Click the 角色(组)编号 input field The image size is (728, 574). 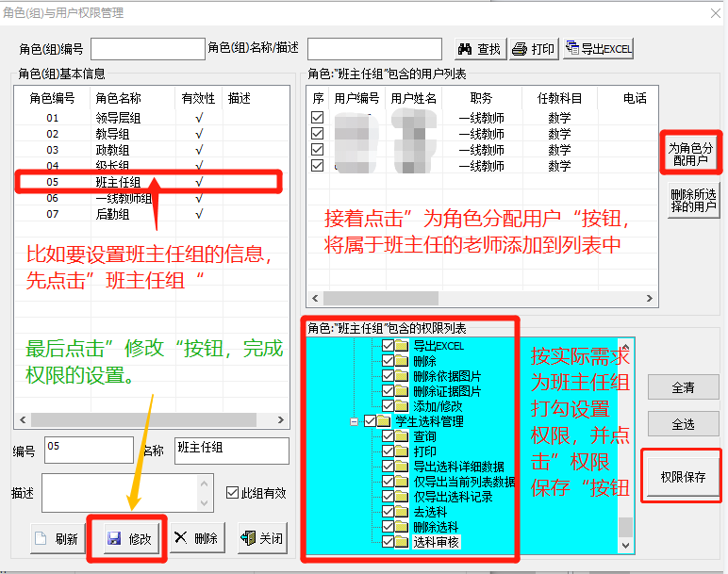pyautogui.click(x=147, y=49)
